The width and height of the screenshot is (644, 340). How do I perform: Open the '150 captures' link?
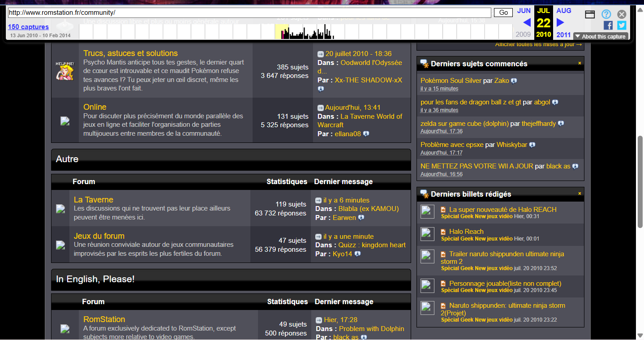click(28, 27)
